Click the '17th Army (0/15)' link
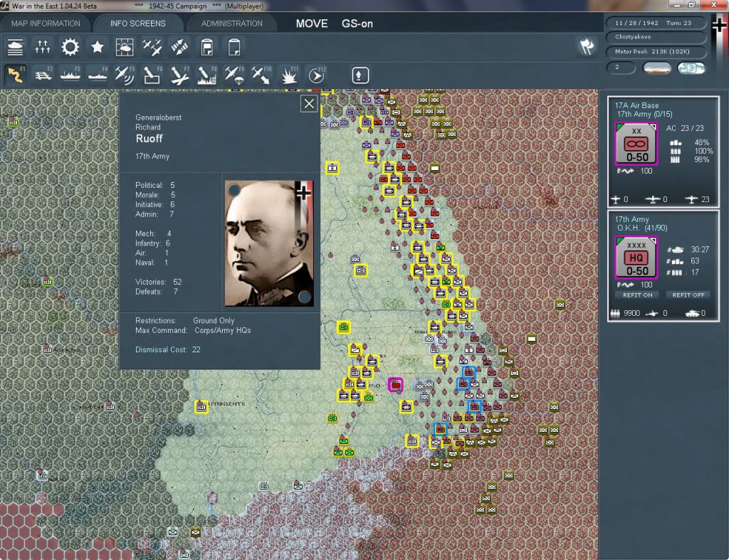This screenshot has width=729, height=560. coord(644,115)
